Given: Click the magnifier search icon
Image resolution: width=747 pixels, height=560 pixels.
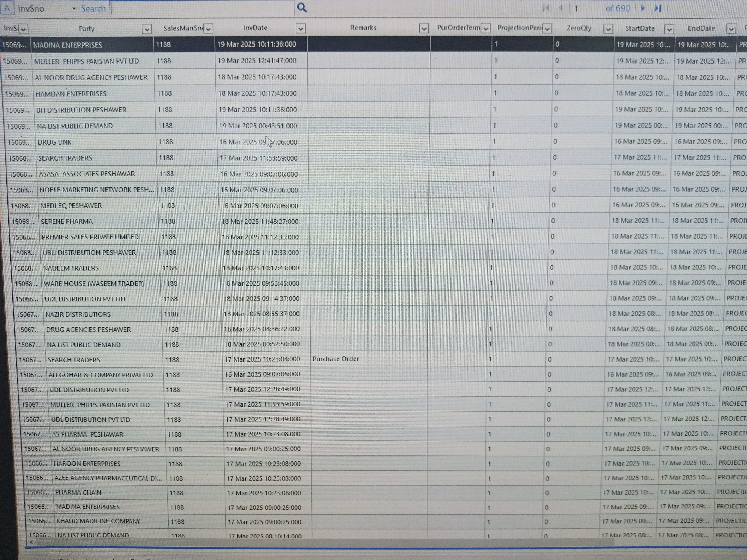Looking at the screenshot, I should click(302, 7).
